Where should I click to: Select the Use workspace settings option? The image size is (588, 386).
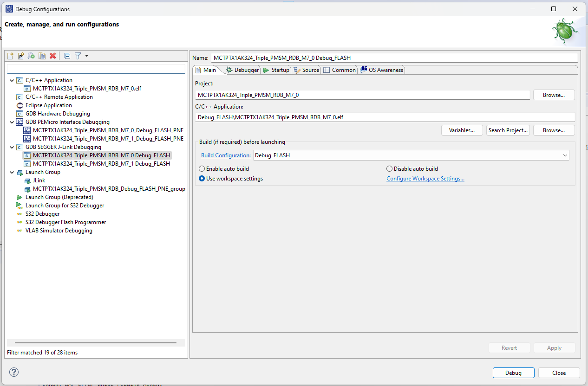click(x=202, y=178)
